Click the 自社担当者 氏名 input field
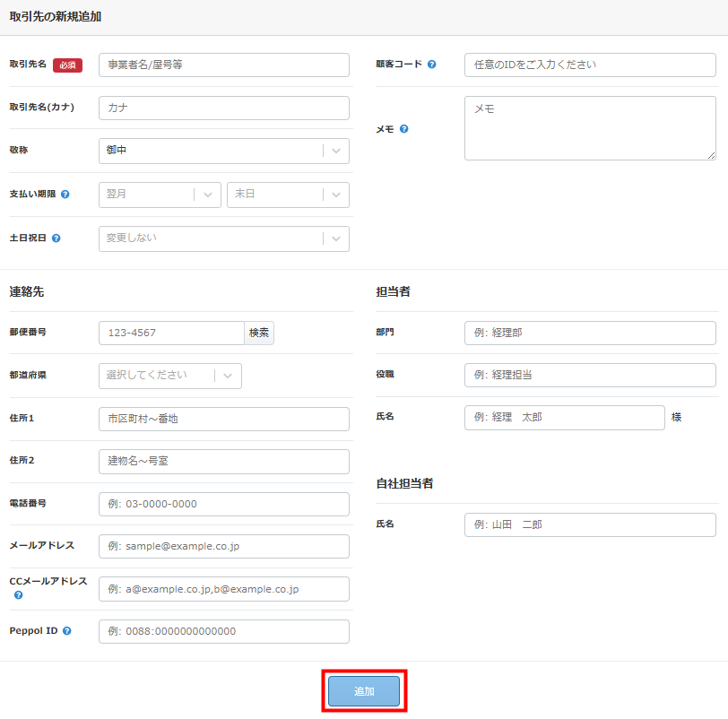The height and width of the screenshot is (719, 728). click(590, 524)
